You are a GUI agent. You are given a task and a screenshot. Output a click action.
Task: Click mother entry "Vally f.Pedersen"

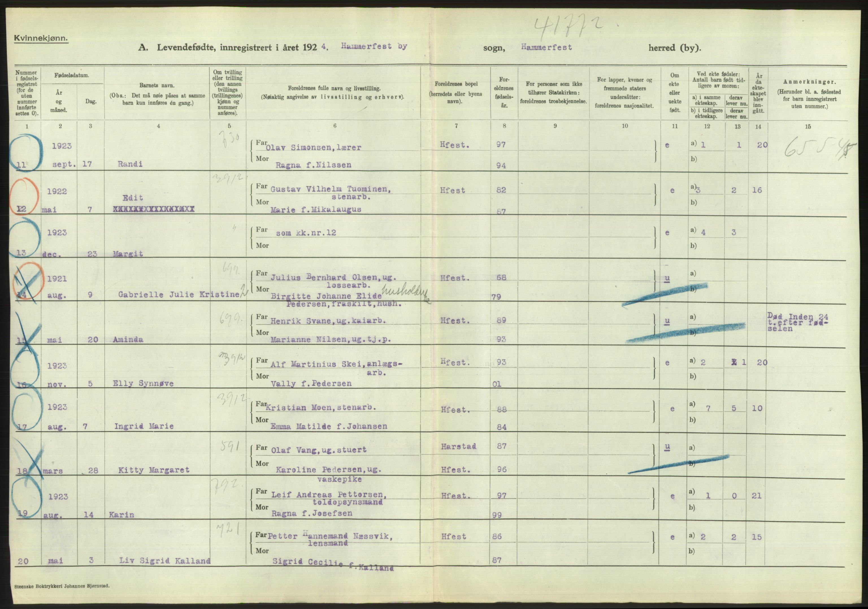[x=311, y=384]
